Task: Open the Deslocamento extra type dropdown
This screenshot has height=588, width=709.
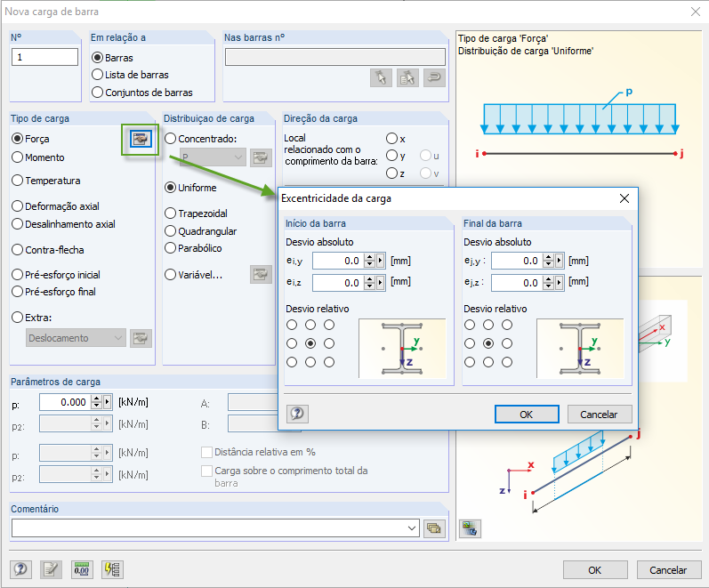Action: (76, 338)
